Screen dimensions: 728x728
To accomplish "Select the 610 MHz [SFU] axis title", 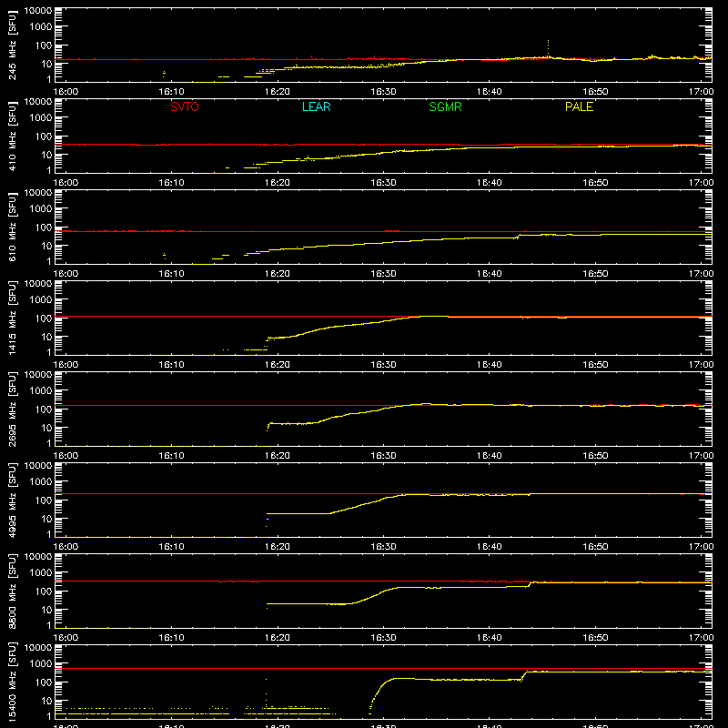I will tap(13, 228).
